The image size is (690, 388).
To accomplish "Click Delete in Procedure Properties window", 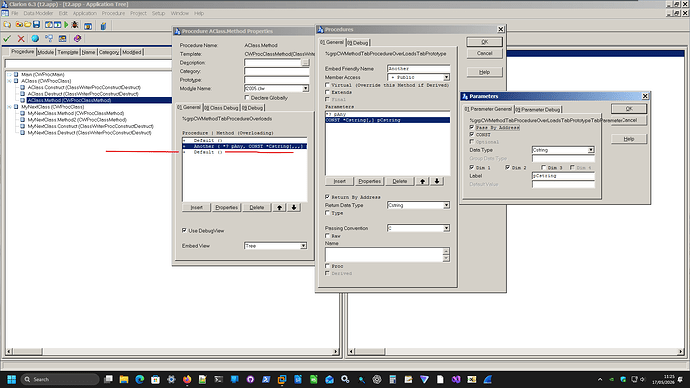I will (257, 207).
